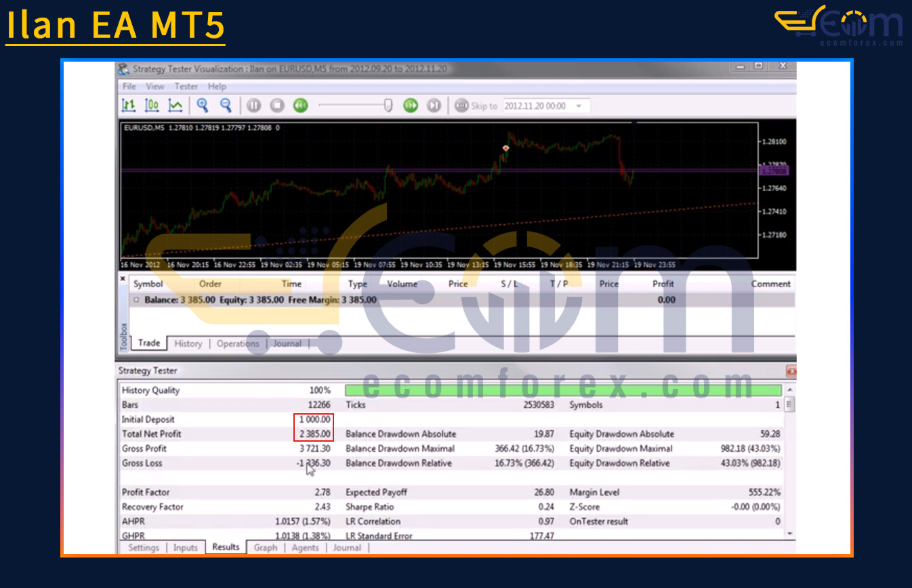The height and width of the screenshot is (588, 912).
Task: Switch to the Graph tab in Strategy Tester
Action: pos(266,547)
